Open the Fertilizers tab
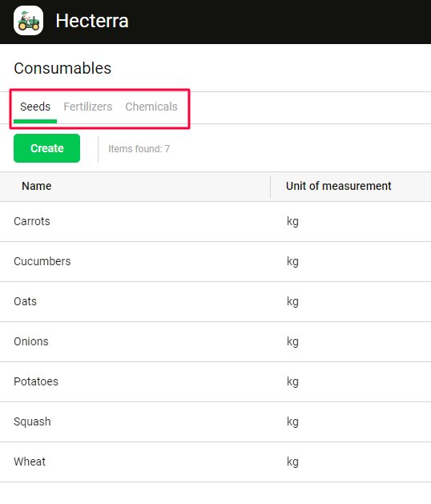 pos(88,107)
